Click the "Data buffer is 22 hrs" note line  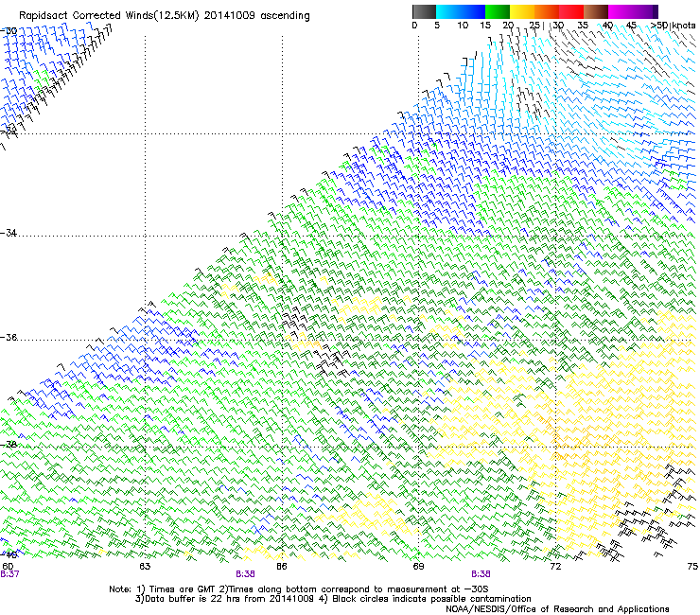[333, 599]
